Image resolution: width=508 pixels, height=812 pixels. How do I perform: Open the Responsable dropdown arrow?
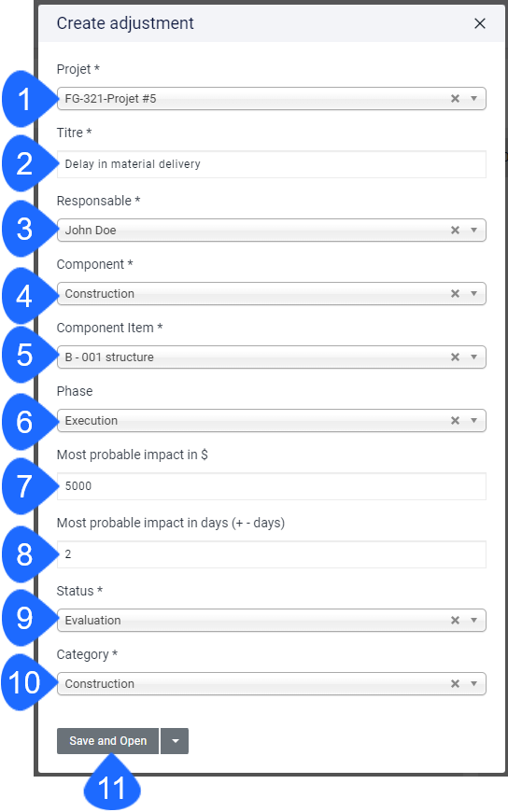click(x=473, y=230)
